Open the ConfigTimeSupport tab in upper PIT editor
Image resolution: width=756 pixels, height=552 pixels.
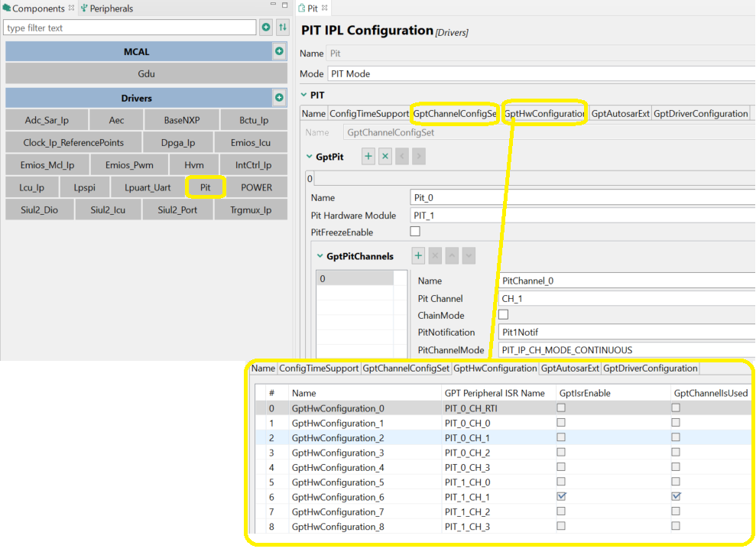[x=369, y=114]
